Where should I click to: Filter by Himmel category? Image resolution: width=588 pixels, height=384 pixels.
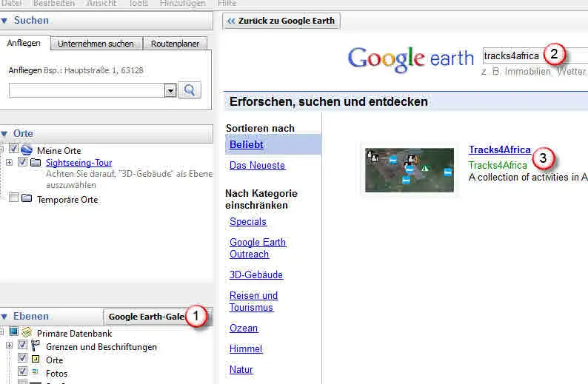point(246,348)
